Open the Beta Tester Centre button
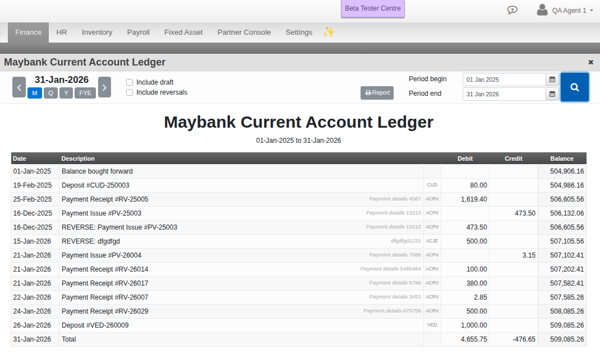The height and width of the screenshot is (364, 600). (373, 8)
